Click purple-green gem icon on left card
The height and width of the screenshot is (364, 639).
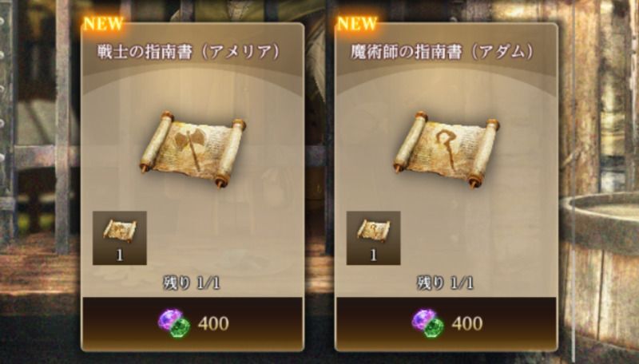click(x=174, y=323)
